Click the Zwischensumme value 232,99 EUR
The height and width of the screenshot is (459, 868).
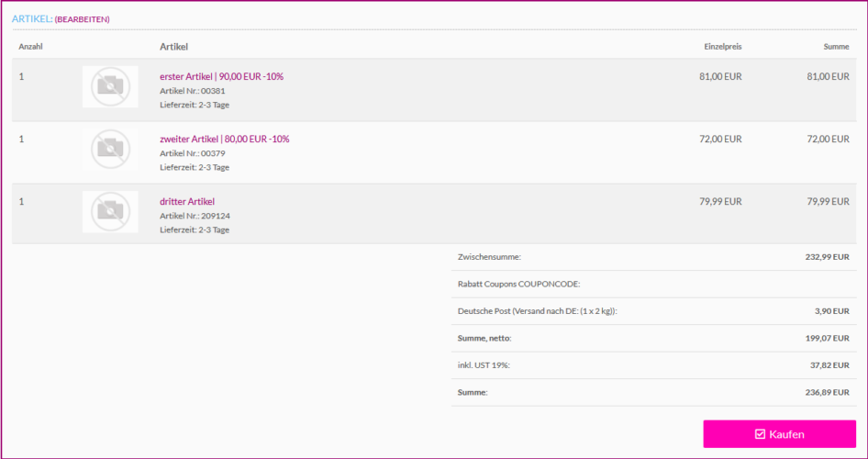pos(827,257)
